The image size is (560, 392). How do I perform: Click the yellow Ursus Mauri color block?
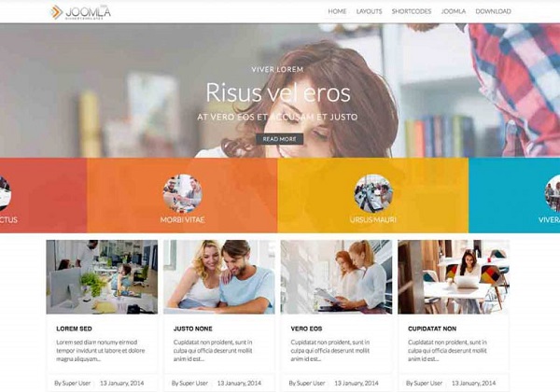373,195
